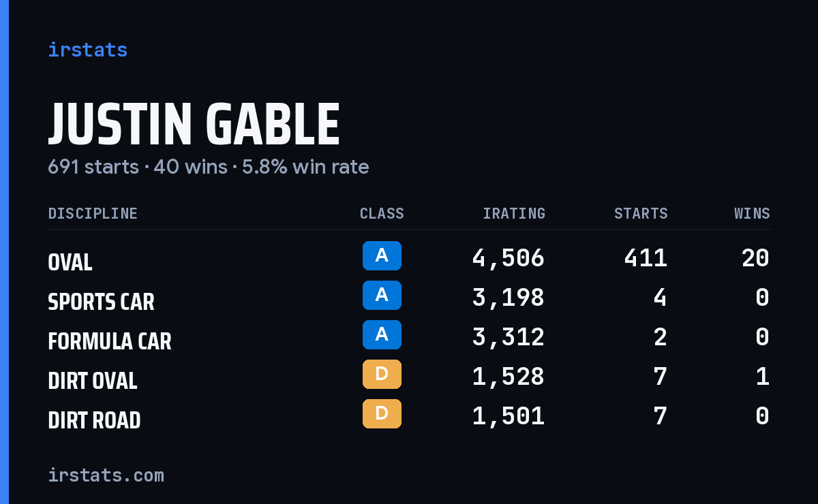Select the SPORTS CAR discipline row

pyautogui.click(x=409, y=298)
